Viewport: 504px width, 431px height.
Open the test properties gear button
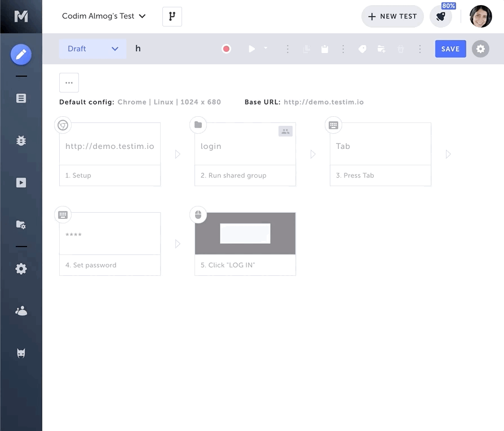click(x=480, y=49)
